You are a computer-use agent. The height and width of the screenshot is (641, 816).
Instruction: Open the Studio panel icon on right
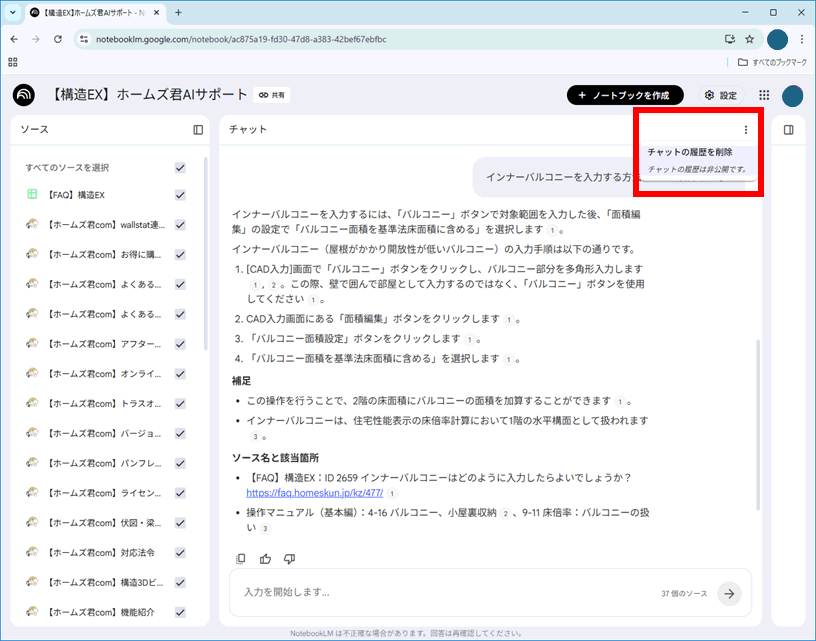[x=788, y=130]
